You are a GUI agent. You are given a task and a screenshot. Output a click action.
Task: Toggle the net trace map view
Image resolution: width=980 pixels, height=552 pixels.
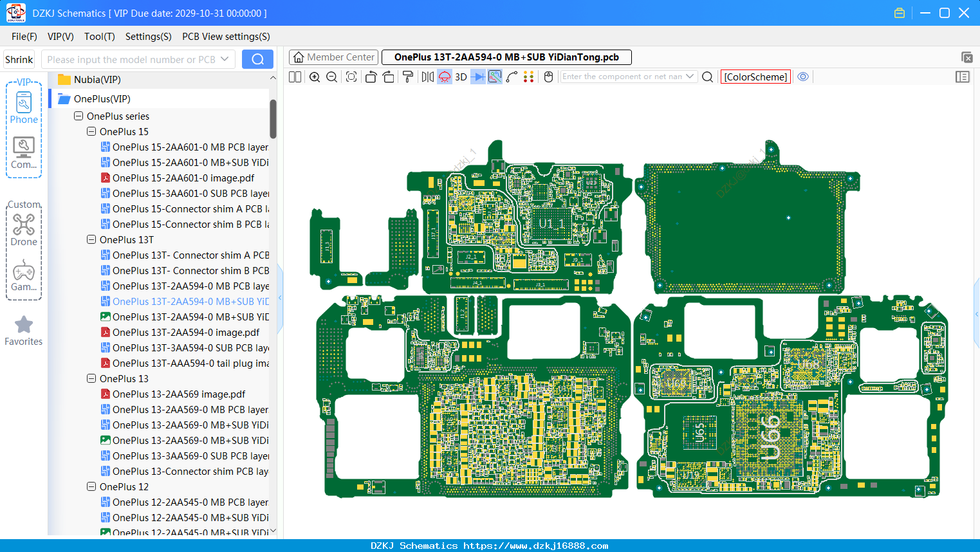click(x=495, y=77)
